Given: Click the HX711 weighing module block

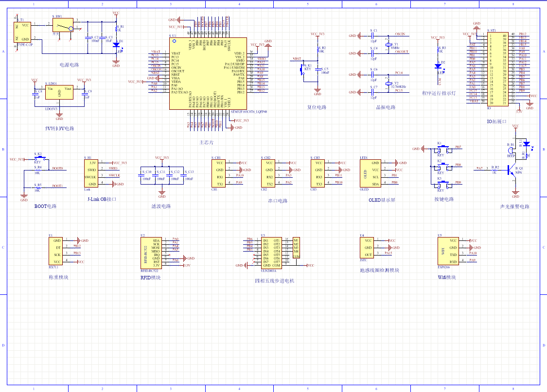Looking at the screenshot, I should tap(56, 251).
